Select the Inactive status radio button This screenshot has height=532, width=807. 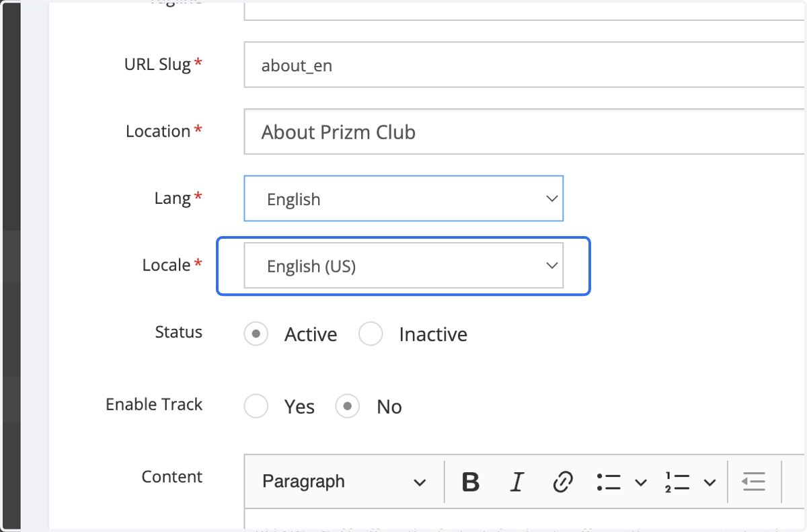pyautogui.click(x=371, y=334)
